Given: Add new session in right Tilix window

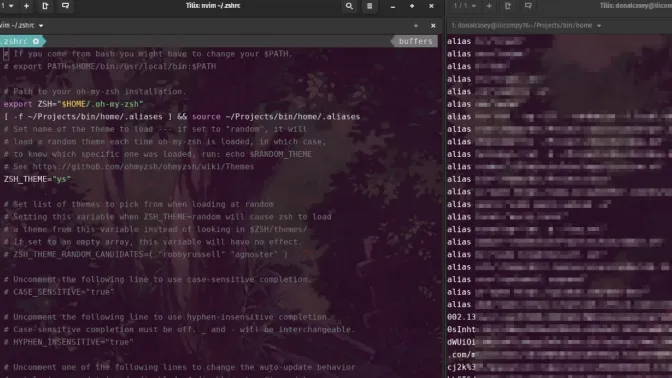Looking at the screenshot, I should (489, 6).
